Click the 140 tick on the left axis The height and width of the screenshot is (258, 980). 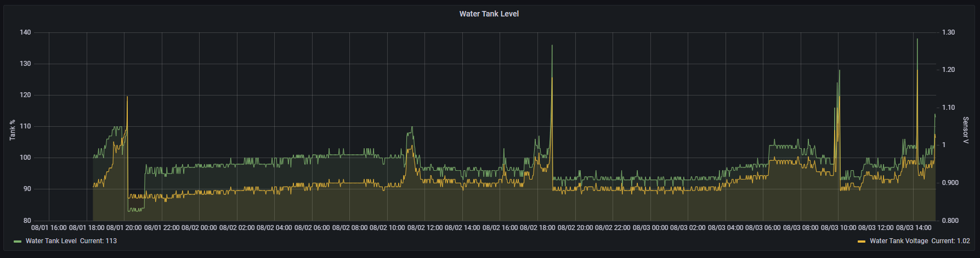(x=25, y=32)
